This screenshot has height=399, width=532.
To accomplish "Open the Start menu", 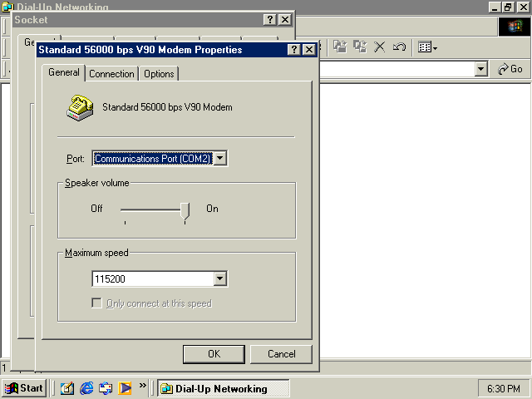I will click(24, 388).
